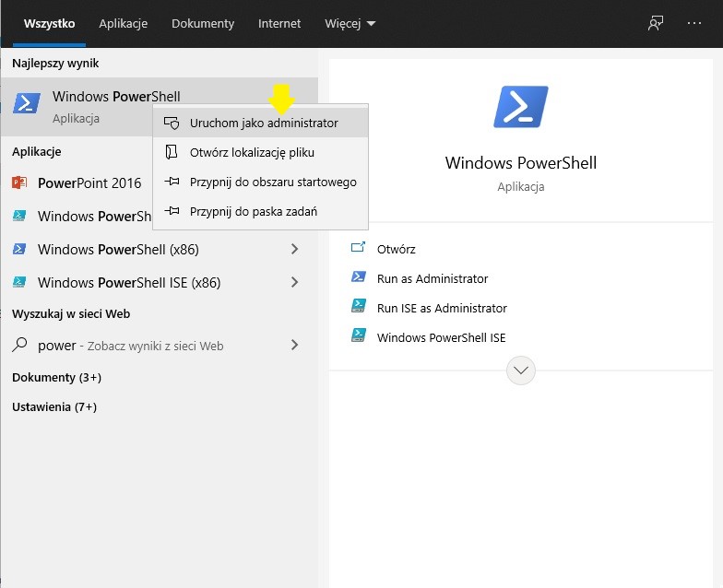Screen dimensions: 723x588
Task: Open the Ustawienia (7+) results group
Action: (x=54, y=406)
